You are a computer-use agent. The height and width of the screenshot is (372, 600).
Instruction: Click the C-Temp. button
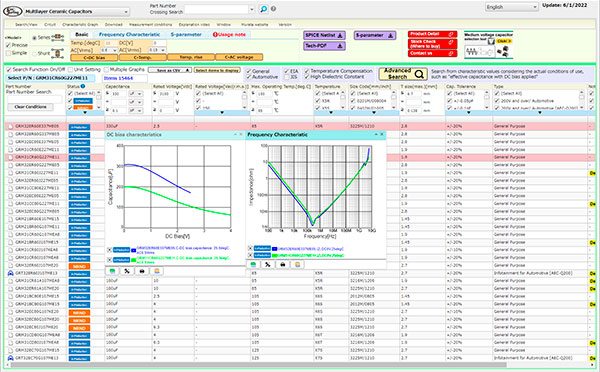point(142,57)
